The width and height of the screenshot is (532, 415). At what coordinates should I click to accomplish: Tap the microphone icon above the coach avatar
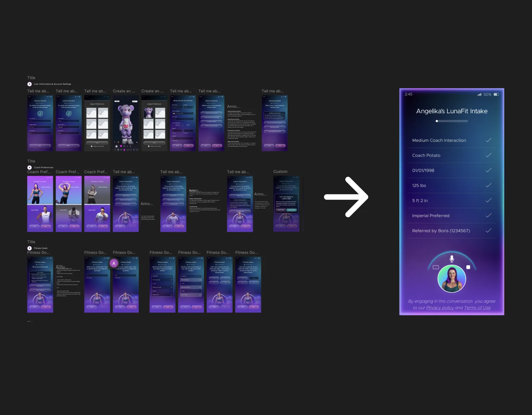pyautogui.click(x=452, y=259)
